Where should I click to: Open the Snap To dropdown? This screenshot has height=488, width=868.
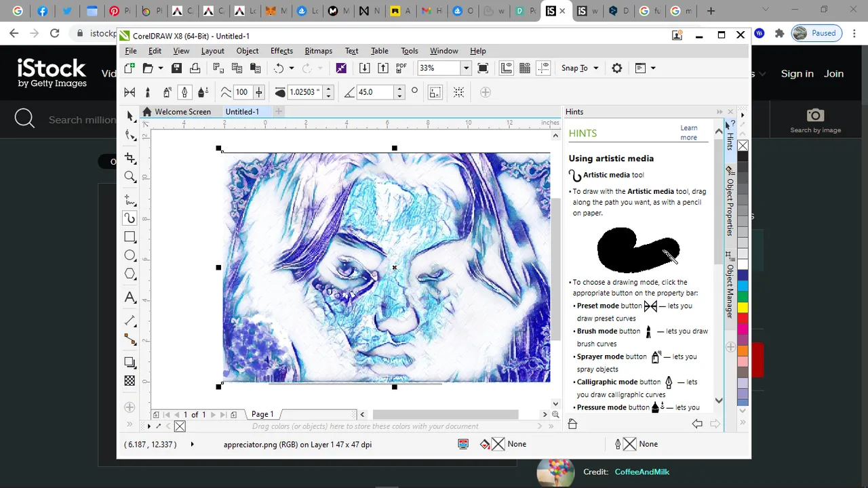(580, 68)
